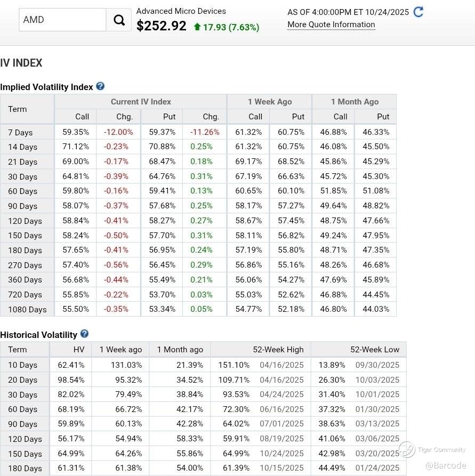Viewport: 475px width, 476px height.
Task: Click the 1 Month Ago column header
Action: [355, 102]
